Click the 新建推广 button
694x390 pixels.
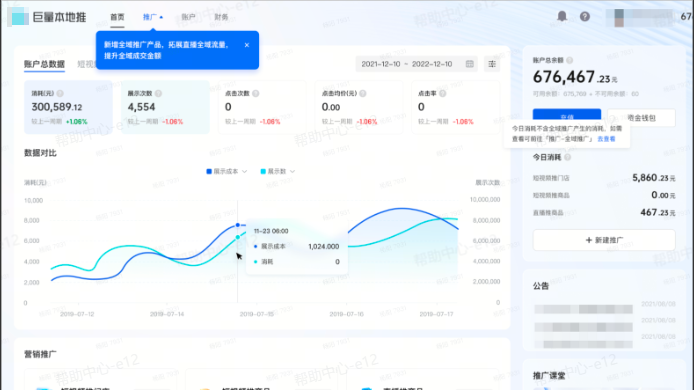tap(604, 240)
